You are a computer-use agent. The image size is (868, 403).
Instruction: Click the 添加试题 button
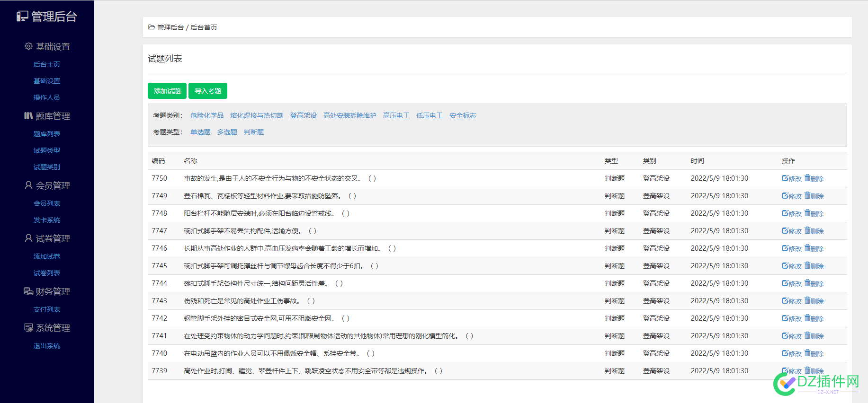[167, 91]
